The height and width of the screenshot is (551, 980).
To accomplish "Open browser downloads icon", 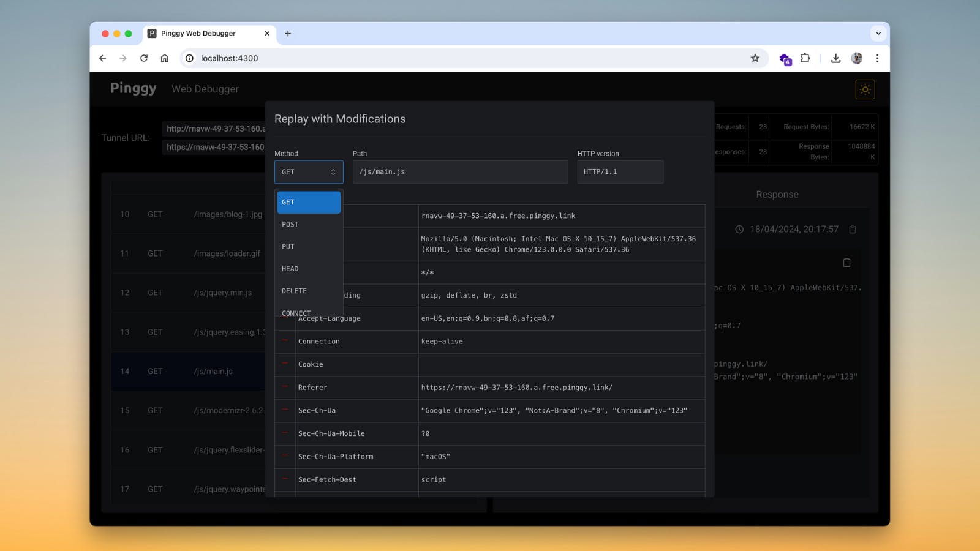I will (835, 58).
